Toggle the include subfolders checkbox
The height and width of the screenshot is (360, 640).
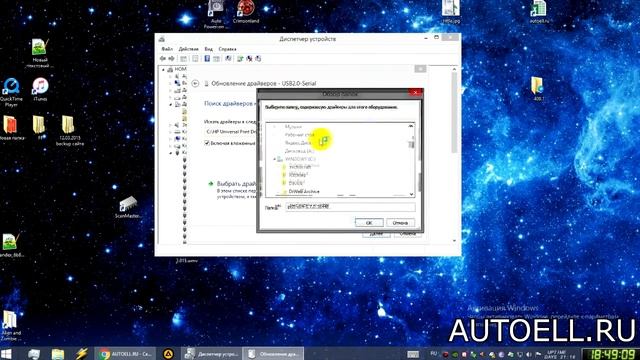[x=207, y=143]
